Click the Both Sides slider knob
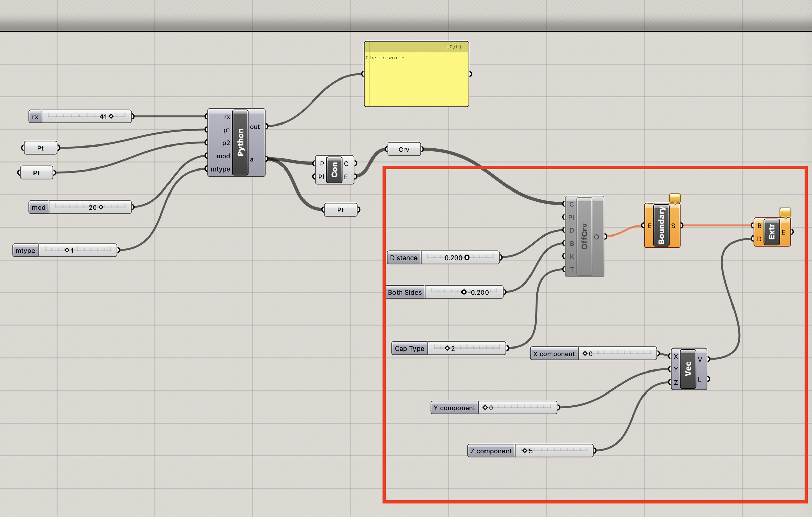This screenshot has width=812, height=517. (464, 292)
